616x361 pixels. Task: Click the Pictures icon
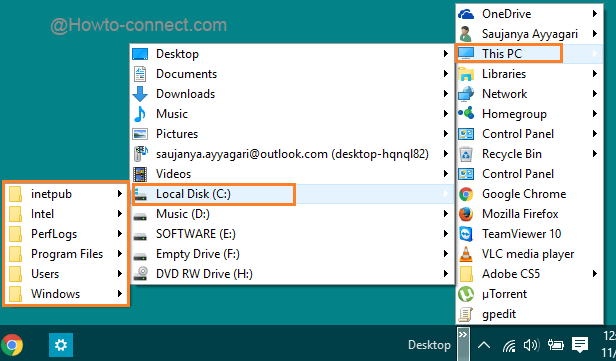(140, 134)
